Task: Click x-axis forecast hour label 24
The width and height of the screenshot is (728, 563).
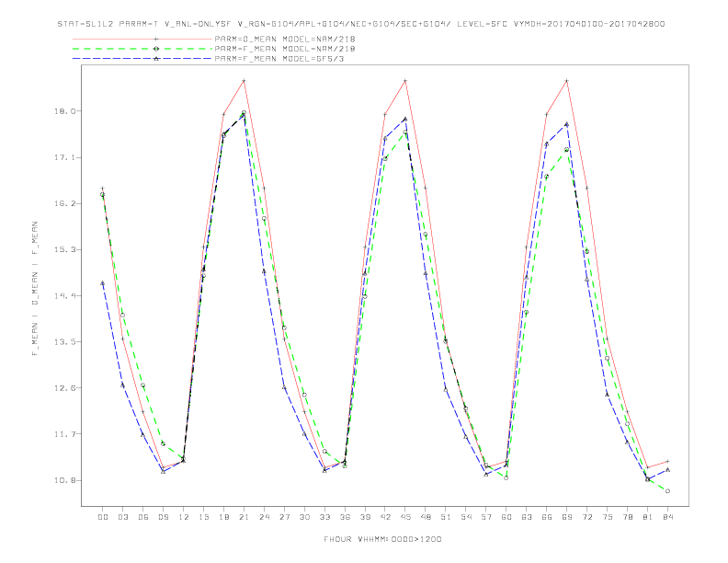Action: tap(264, 517)
